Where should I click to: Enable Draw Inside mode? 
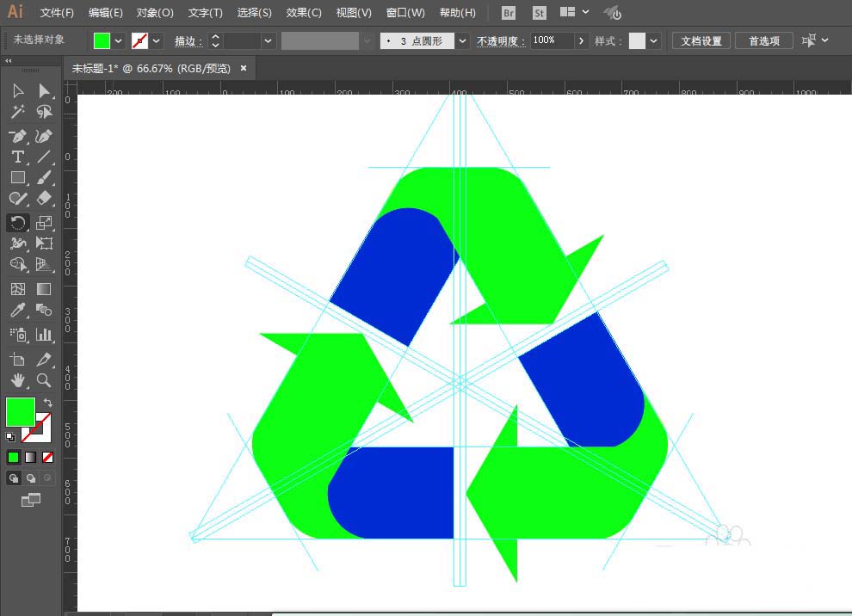[x=48, y=478]
